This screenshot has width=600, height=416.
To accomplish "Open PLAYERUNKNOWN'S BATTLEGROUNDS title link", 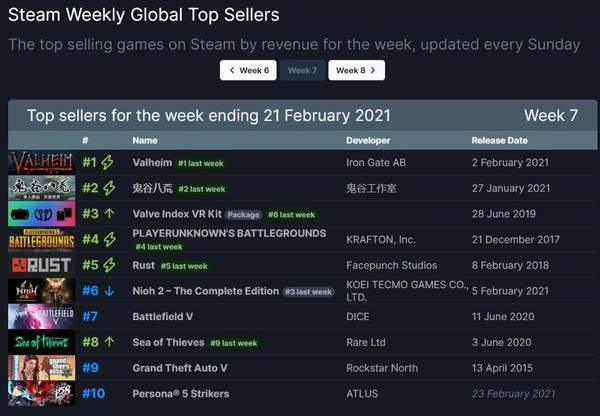I will tap(215, 233).
